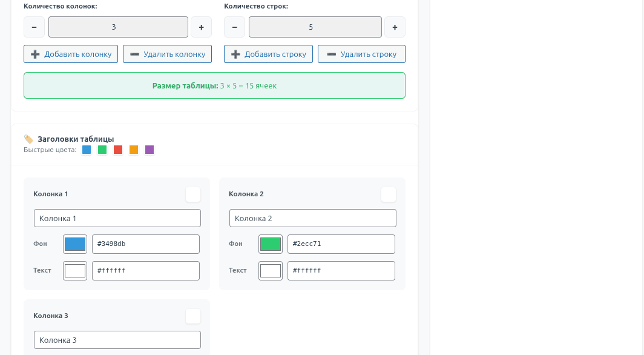Toggle the checkbox for Колонка 3
This screenshot has width=644, height=355.
193,316
